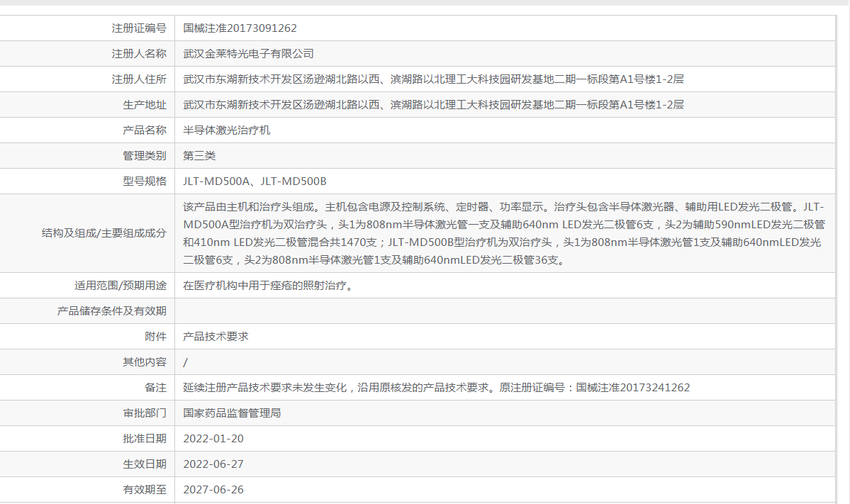Click the 适用范围/预期用途 label
The width and height of the screenshot is (850, 504).
pos(121,285)
